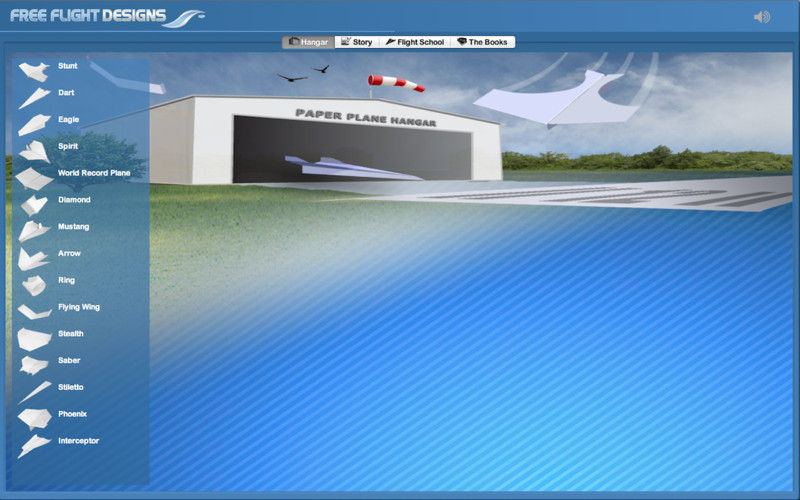Select the Diamond paper plane icon

[x=34, y=205]
